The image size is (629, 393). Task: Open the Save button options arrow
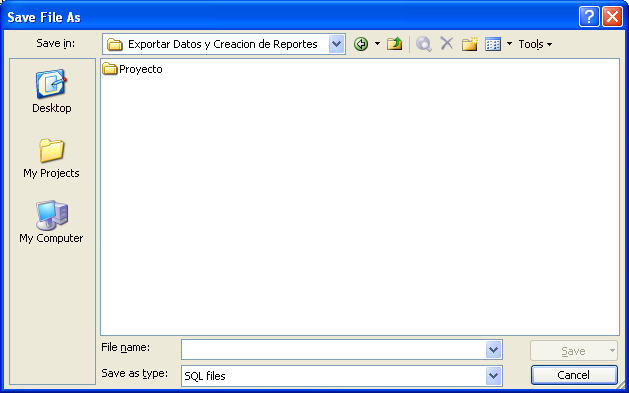click(x=612, y=351)
